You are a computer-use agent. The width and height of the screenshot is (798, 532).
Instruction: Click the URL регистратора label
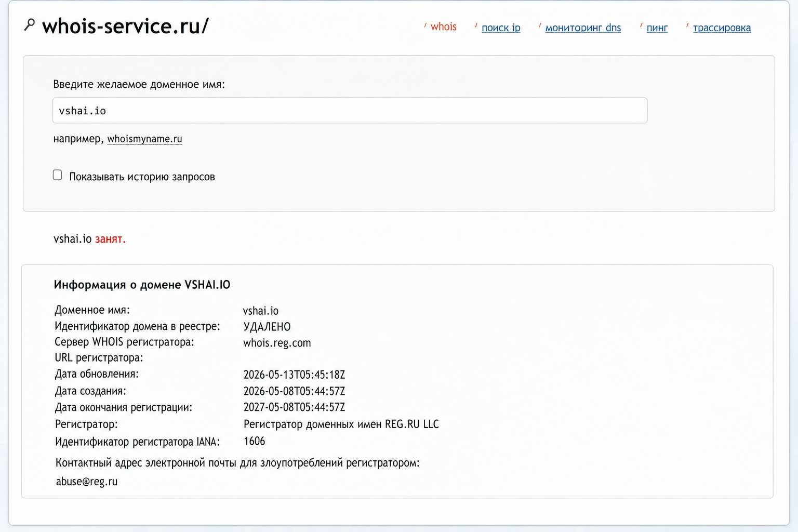coord(99,357)
